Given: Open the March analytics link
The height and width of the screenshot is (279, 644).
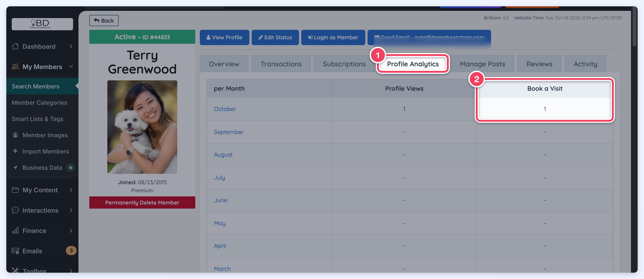Looking at the screenshot, I should pyautogui.click(x=222, y=269).
